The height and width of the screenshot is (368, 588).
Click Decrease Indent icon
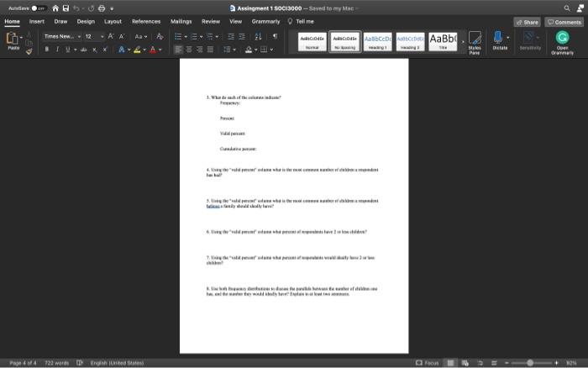231,36
